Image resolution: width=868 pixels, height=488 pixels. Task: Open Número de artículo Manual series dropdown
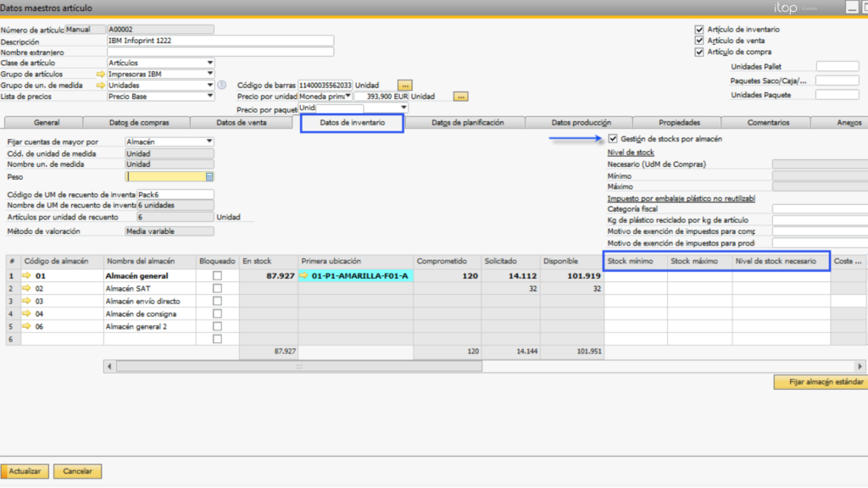tap(85, 30)
